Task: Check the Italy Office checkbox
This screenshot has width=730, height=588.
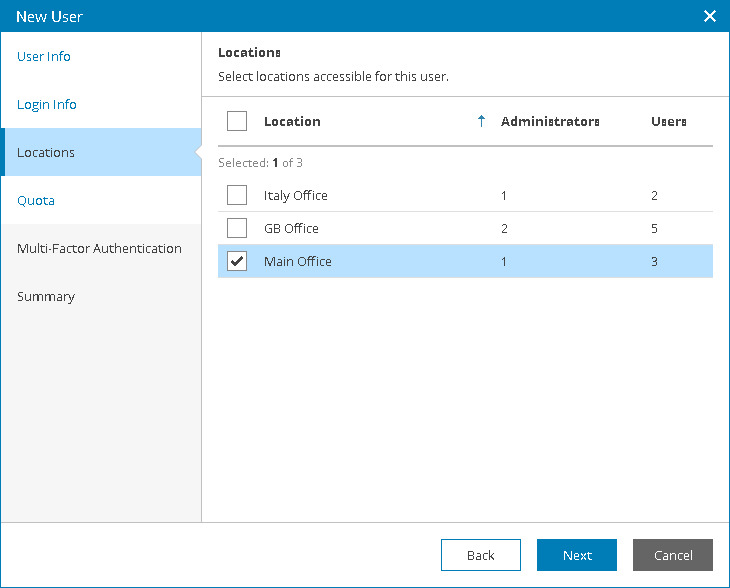Action: [x=237, y=195]
